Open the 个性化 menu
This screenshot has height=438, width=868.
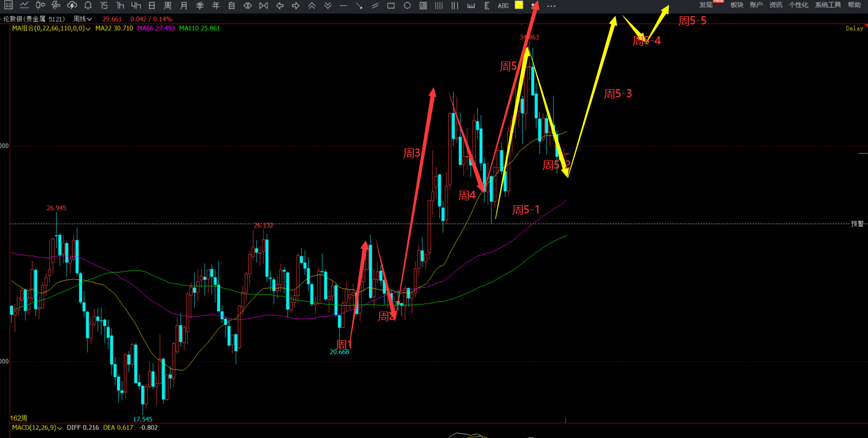coord(798,5)
